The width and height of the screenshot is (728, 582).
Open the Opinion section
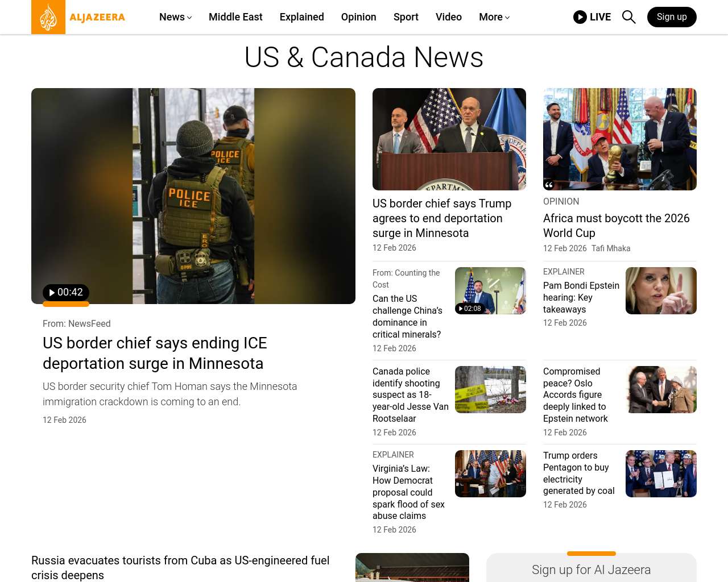click(x=359, y=17)
